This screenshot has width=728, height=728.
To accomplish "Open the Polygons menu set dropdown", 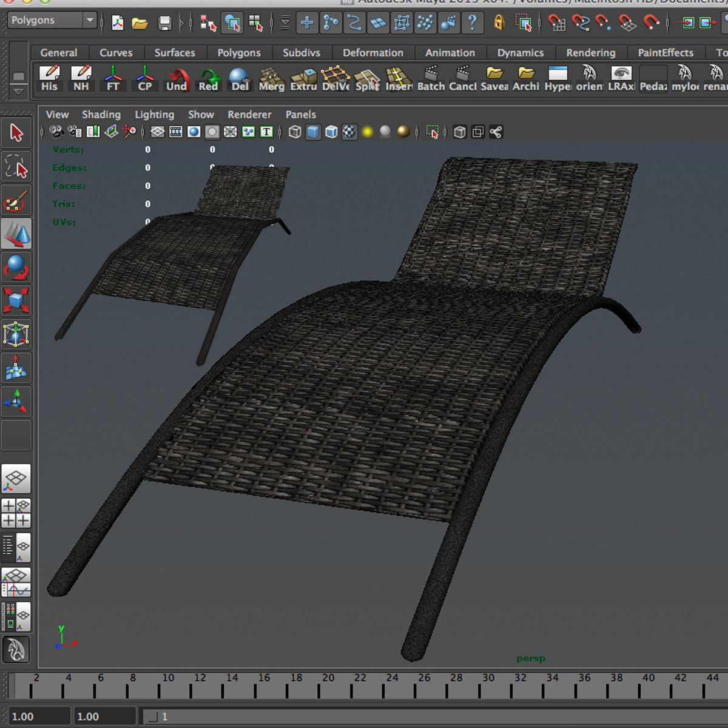I will [x=53, y=21].
